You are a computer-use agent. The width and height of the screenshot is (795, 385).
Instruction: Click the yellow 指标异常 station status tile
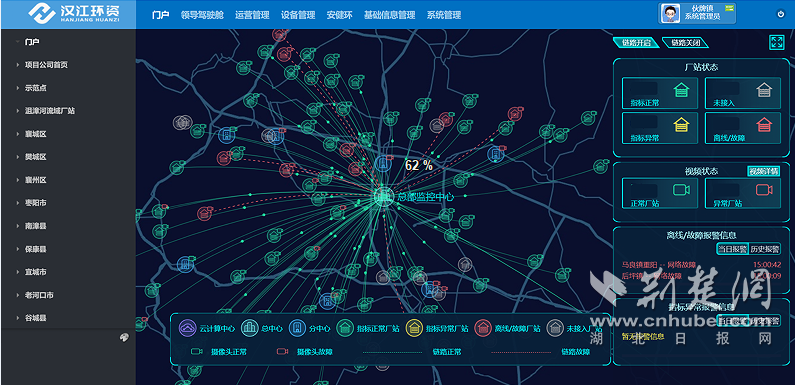pos(659,128)
